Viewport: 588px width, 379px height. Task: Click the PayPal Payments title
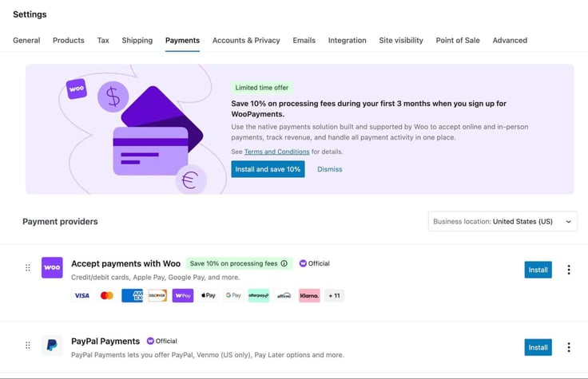(105, 341)
